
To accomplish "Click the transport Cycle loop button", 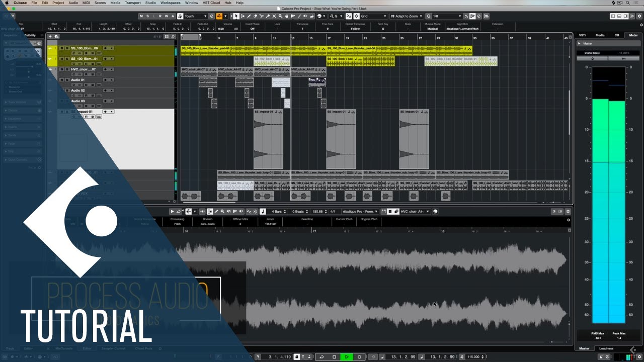I will [321, 357].
